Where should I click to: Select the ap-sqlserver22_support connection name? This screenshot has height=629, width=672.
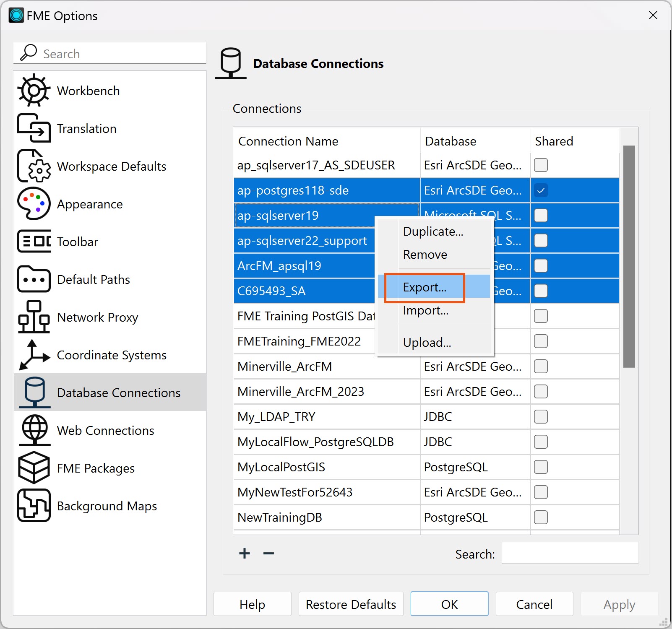point(302,241)
